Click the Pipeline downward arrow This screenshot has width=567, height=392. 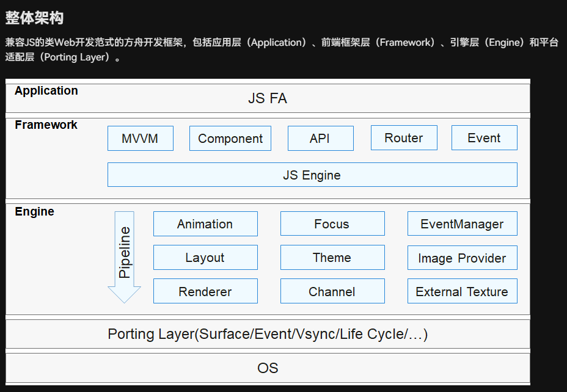pos(125,256)
